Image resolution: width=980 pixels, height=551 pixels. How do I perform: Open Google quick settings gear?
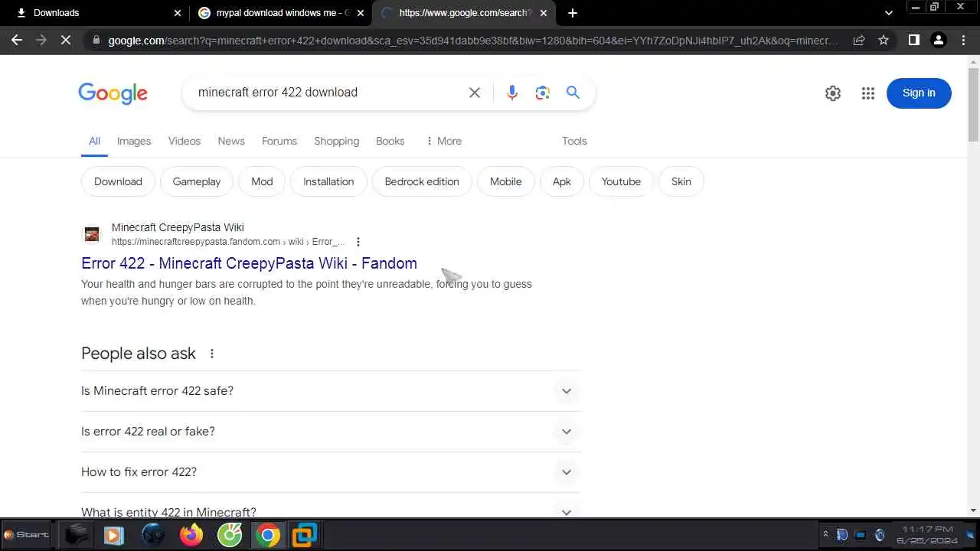[x=833, y=93]
